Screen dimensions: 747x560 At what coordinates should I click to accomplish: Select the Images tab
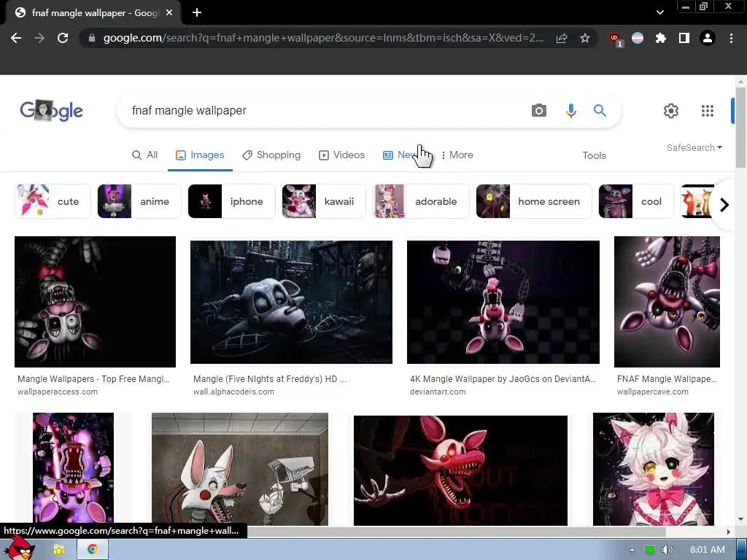pos(200,155)
